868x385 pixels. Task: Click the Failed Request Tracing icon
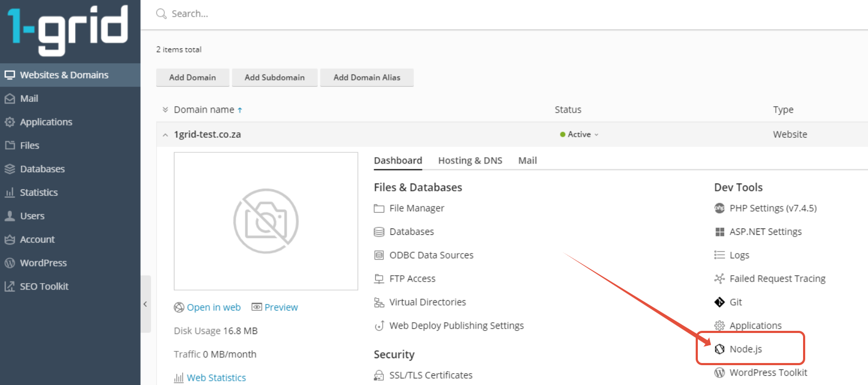(719, 278)
